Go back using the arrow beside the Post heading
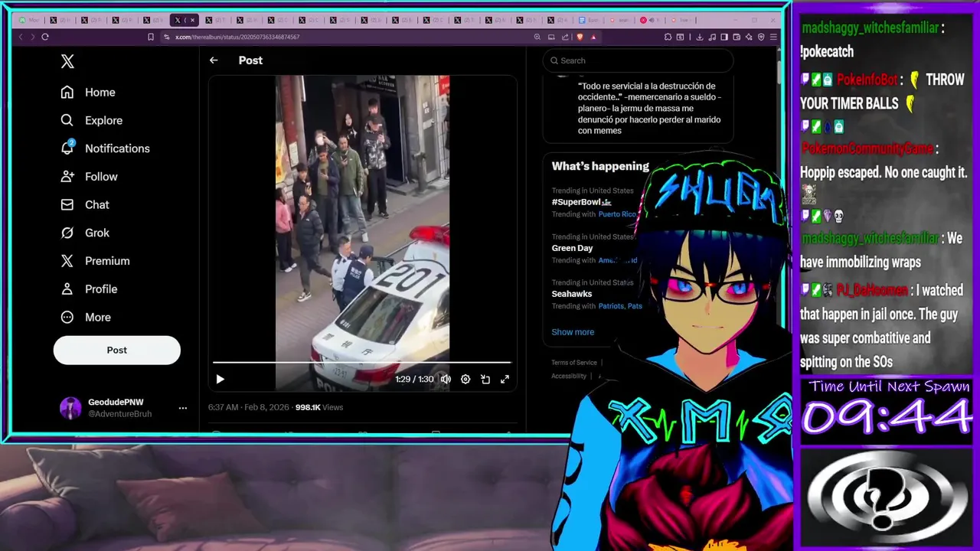The height and width of the screenshot is (551, 980). (x=214, y=60)
